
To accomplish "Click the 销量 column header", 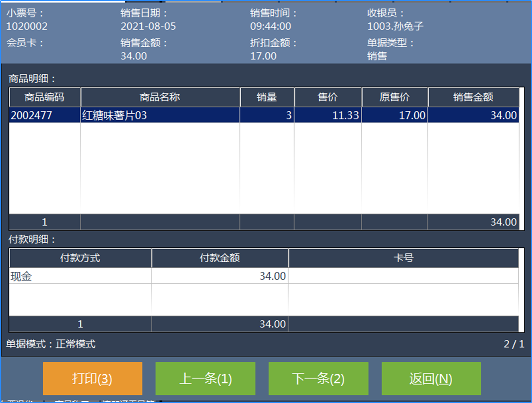I will pyautogui.click(x=267, y=97).
